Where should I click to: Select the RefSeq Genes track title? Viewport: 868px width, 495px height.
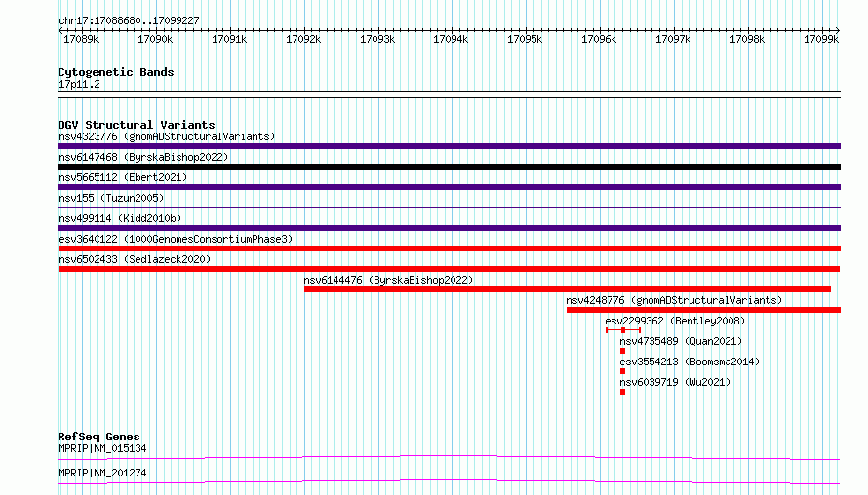(99, 437)
